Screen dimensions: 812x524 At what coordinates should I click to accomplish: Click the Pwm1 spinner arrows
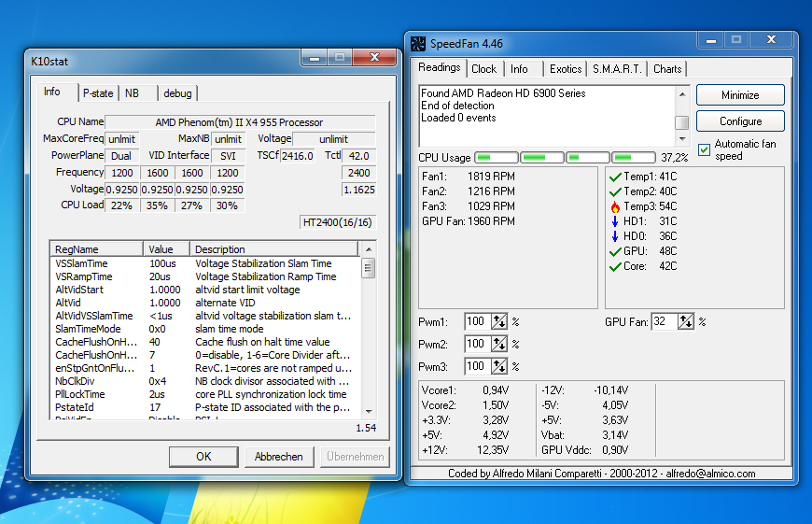pyautogui.click(x=499, y=322)
